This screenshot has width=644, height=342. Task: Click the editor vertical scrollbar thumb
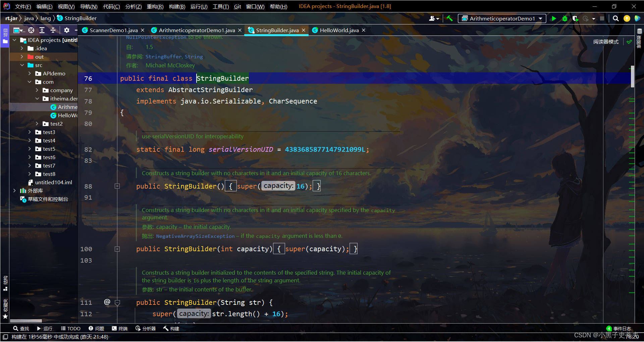pos(633,76)
